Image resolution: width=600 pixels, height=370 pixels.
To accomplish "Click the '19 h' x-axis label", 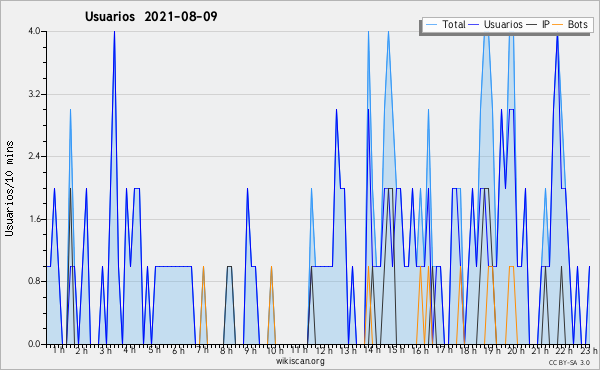I will tap(492, 350).
